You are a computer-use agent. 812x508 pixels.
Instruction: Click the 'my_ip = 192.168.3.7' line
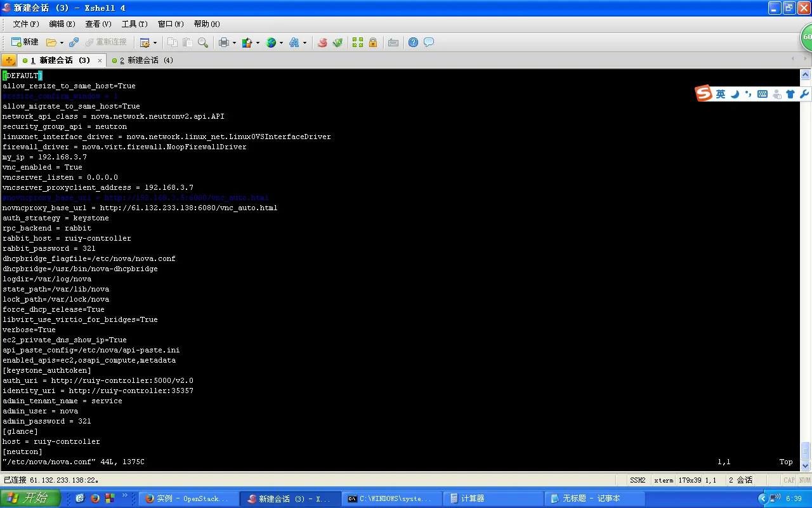(44, 157)
